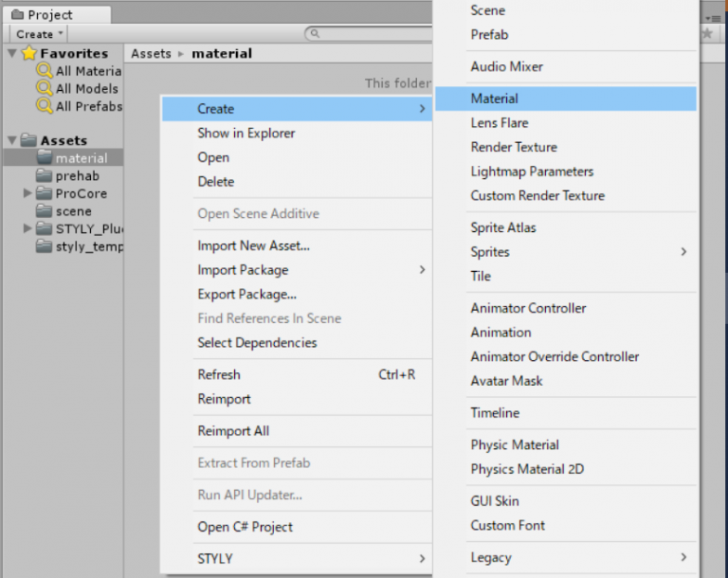The image size is (728, 578).
Task: Open the Project panel options menu icon
Action: click(713, 16)
